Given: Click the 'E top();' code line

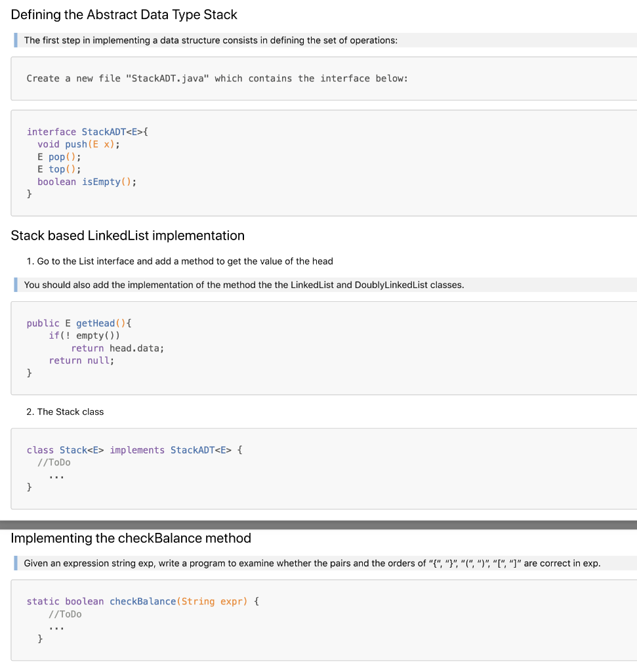Looking at the screenshot, I should pos(59,169).
